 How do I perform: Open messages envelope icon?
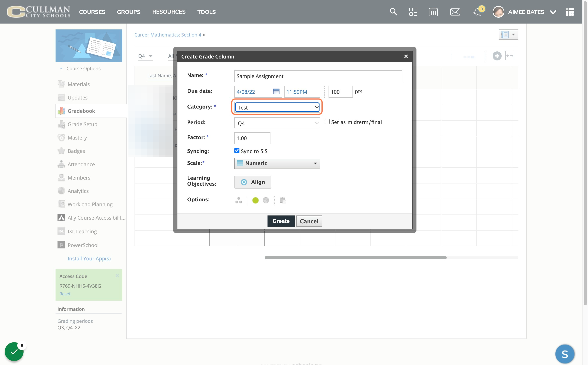coord(455,12)
